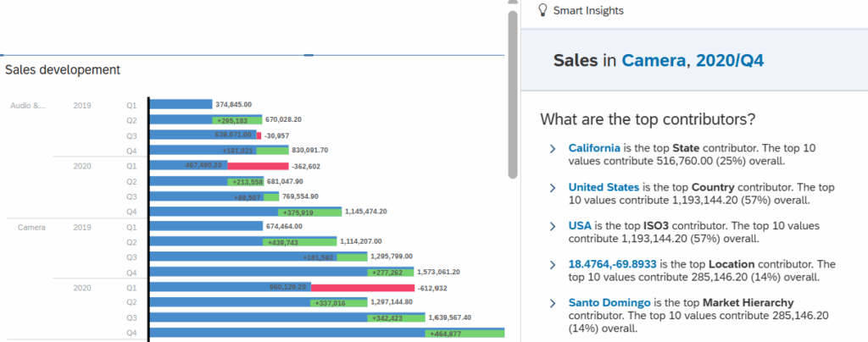Screen dimensions: 868x342
Task: Expand the 18.4764,-69.8933 Location insight chevron
Action: tap(553, 265)
